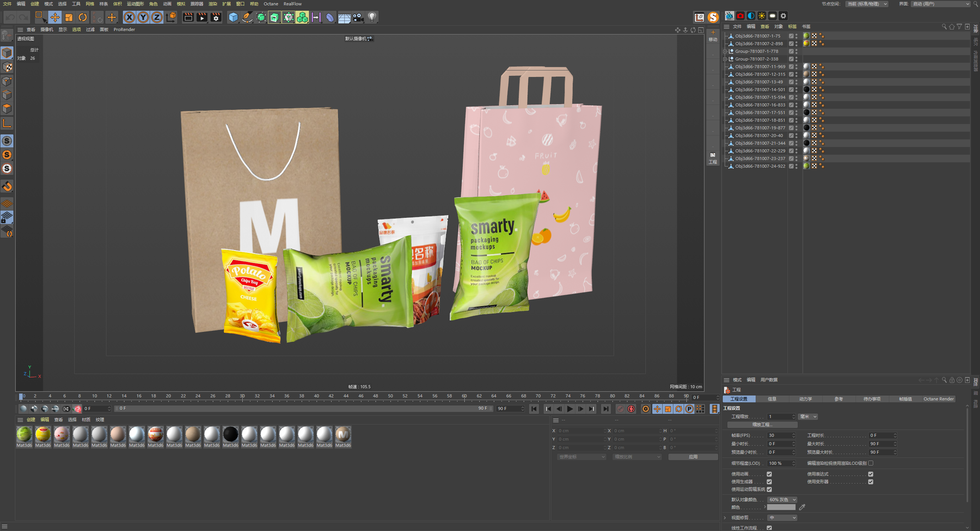Add a floor environment object

coord(344,17)
